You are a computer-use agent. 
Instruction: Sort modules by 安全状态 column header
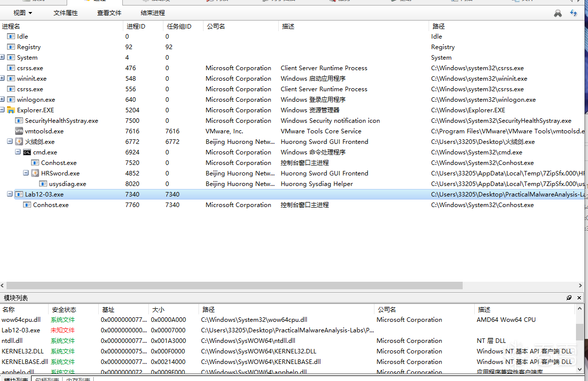74,310
